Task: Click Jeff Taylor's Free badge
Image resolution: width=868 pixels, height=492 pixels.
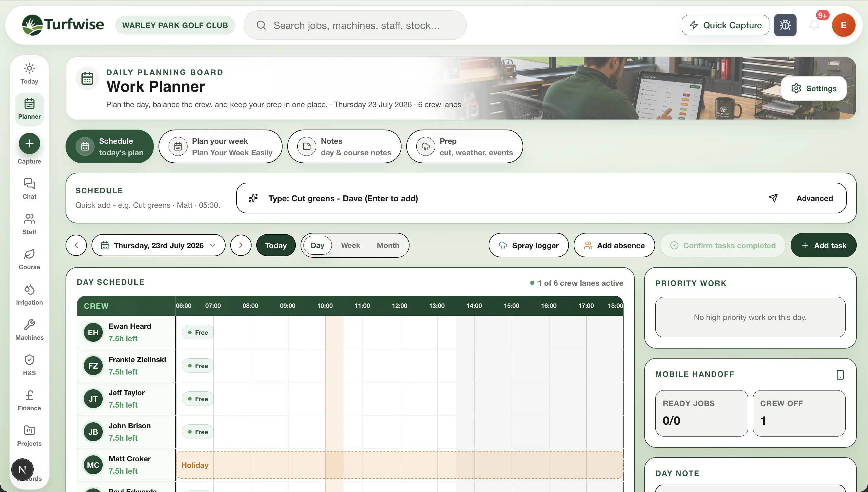Action: click(x=198, y=399)
